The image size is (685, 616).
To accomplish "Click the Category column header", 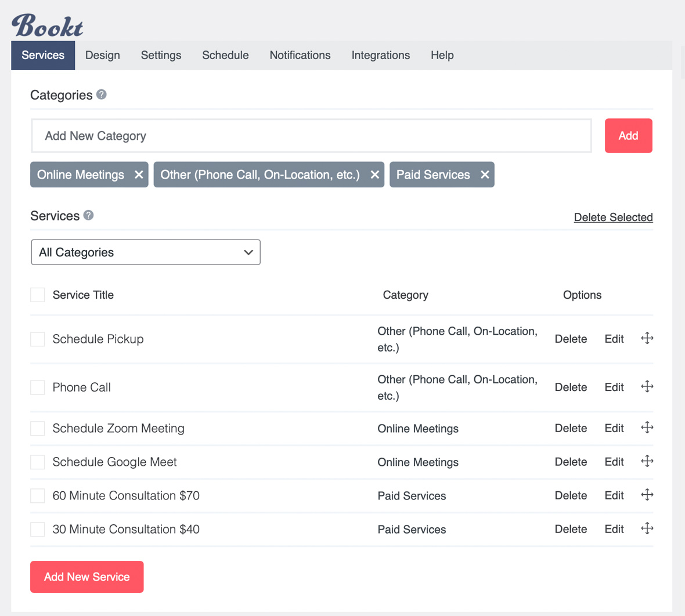I will pos(405,295).
